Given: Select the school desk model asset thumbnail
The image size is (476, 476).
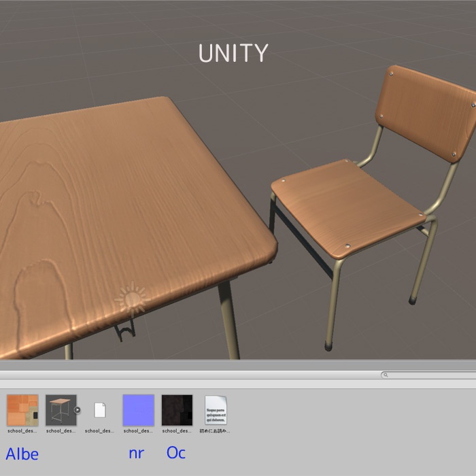Looking at the screenshot, I should pos(61,410).
